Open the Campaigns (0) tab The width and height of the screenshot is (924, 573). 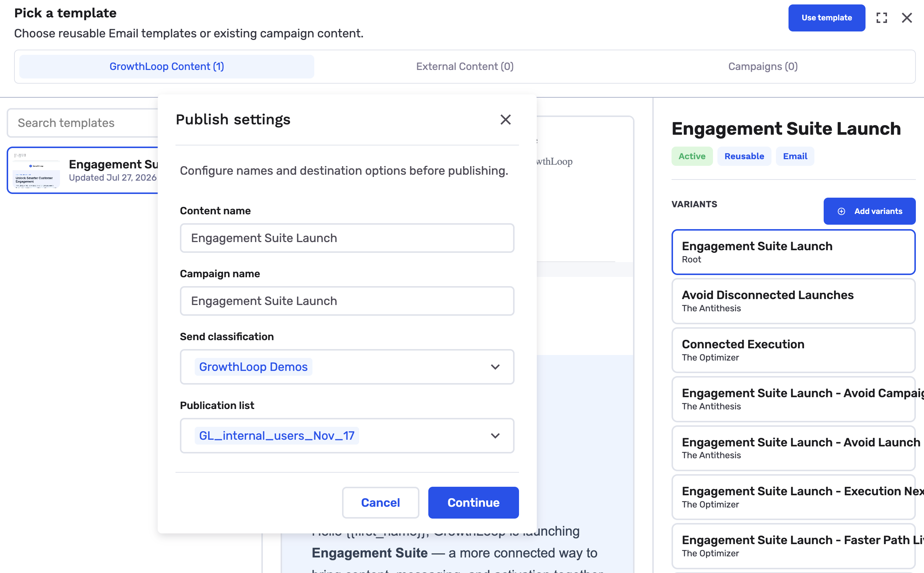point(763,67)
